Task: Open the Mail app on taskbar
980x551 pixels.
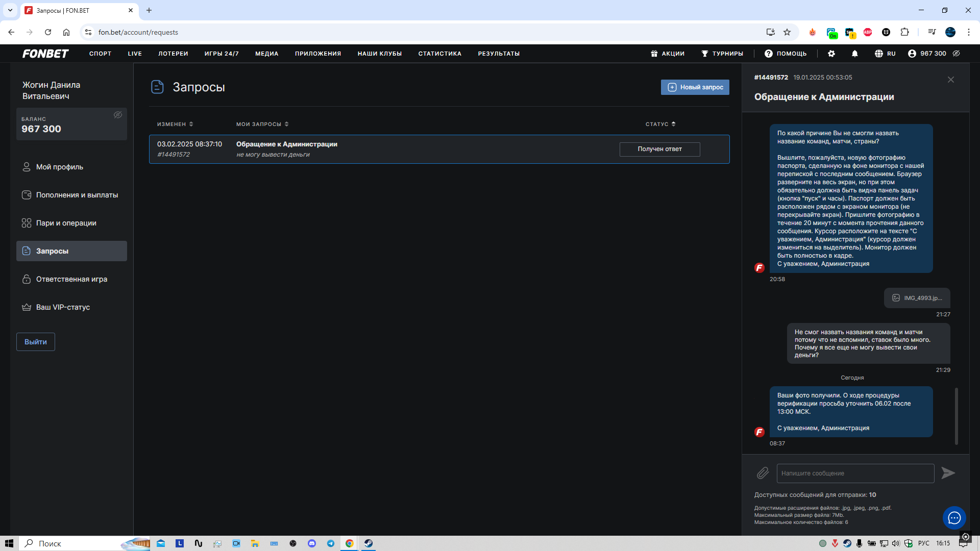Action: tap(161, 543)
